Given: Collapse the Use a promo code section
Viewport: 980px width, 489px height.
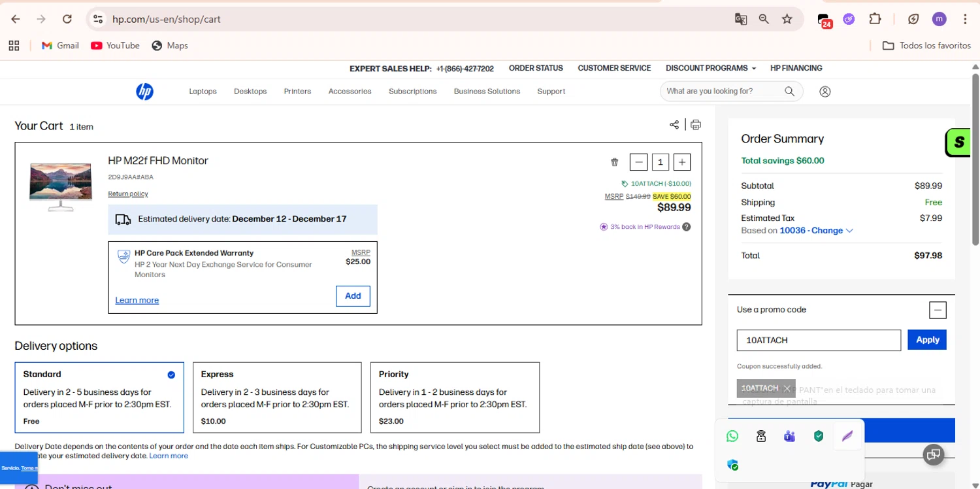Looking at the screenshot, I should (x=938, y=310).
